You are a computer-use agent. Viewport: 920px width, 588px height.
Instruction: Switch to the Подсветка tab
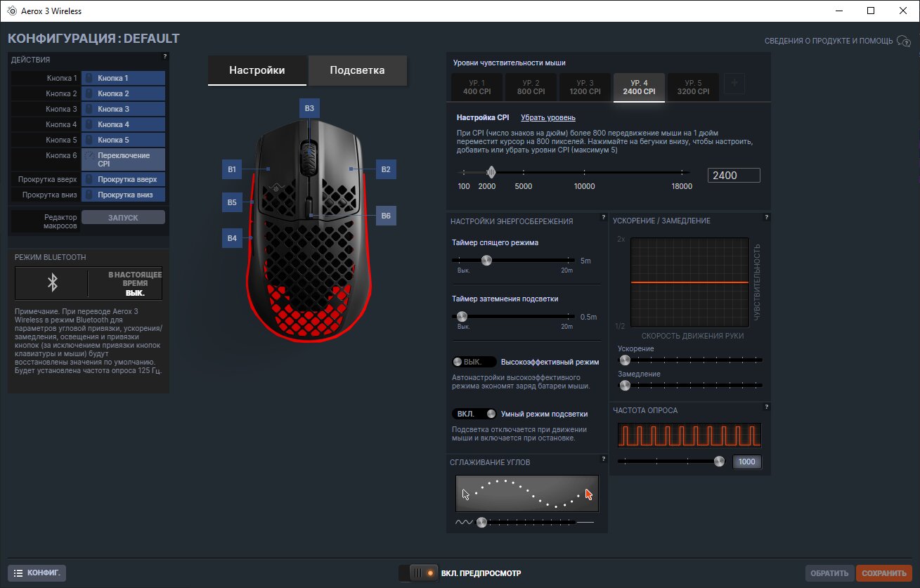tap(357, 70)
